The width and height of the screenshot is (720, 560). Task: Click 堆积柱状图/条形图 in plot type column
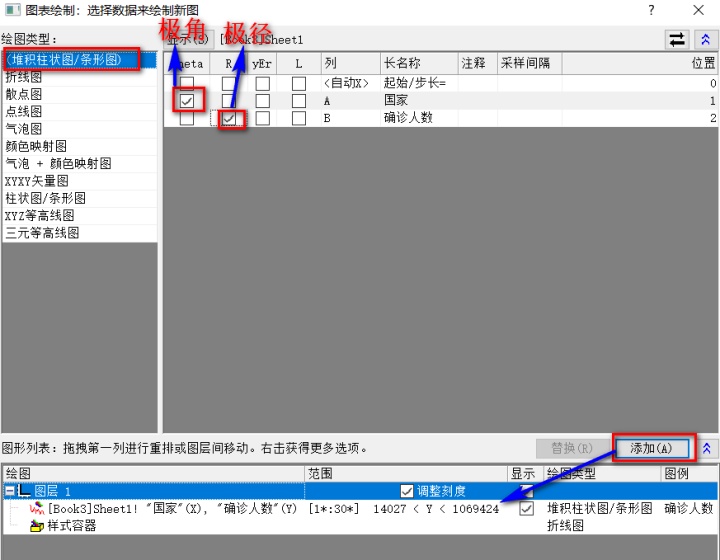pyautogui.click(x=600, y=509)
